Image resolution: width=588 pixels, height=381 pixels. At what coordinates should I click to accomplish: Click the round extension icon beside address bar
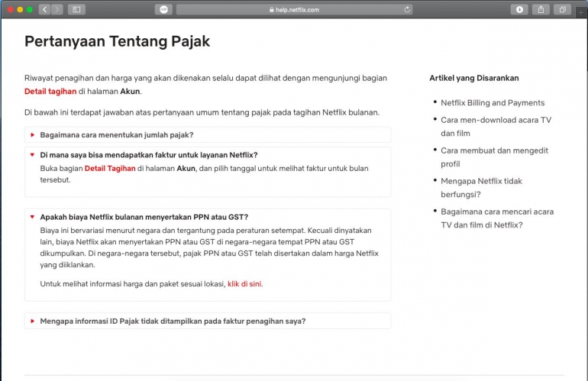pos(163,9)
